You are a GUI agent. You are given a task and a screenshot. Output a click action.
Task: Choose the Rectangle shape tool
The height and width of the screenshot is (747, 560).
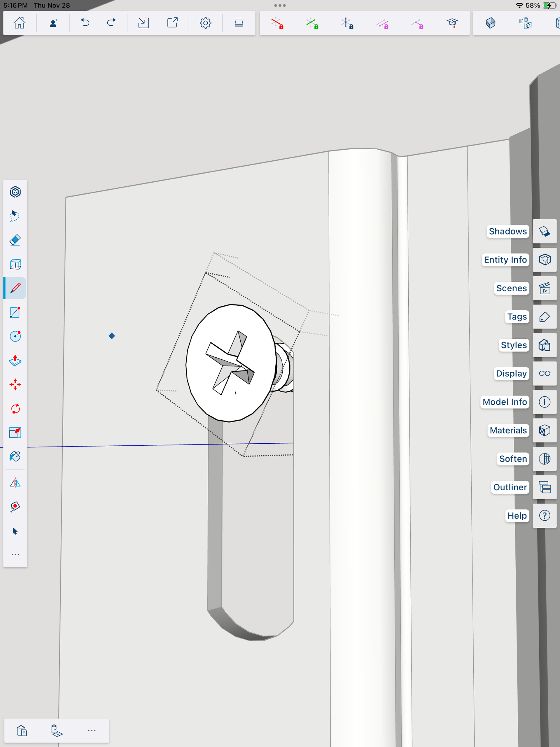[x=15, y=312]
